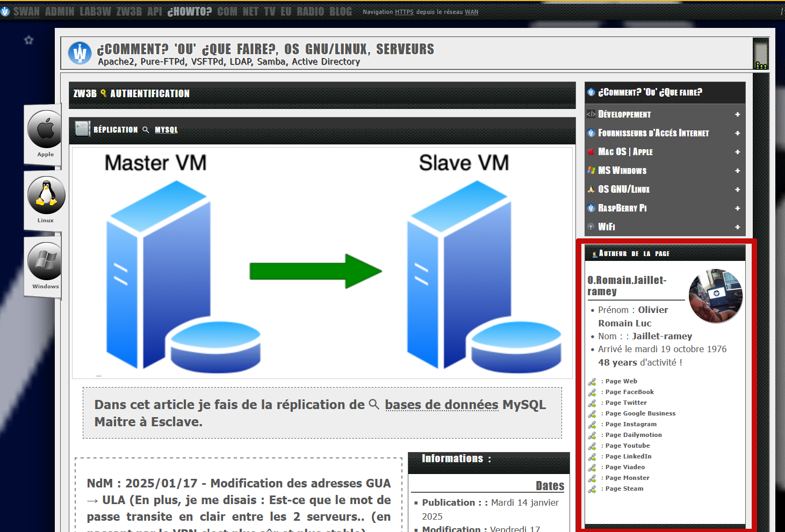Open the ZW3B top menu item

[x=129, y=11]
